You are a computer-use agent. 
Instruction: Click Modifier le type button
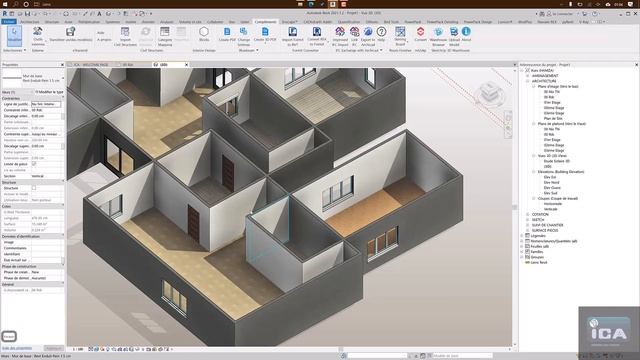(x=49, y=92)
